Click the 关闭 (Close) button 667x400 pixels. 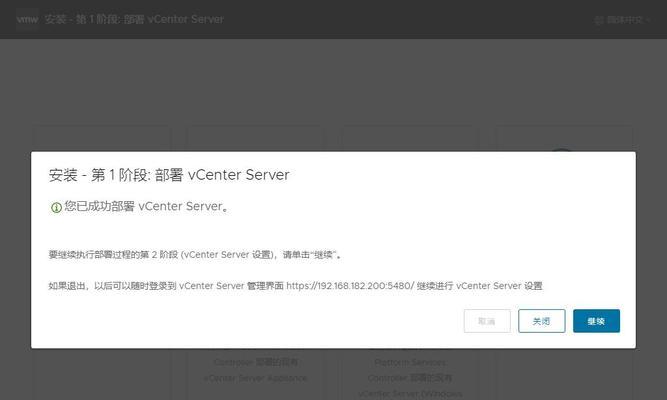542,321
